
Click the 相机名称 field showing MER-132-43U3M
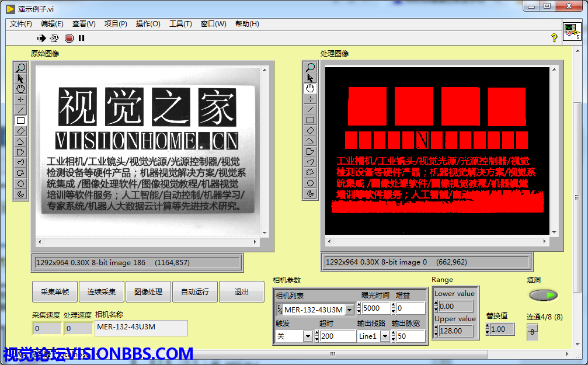point(141,328)
